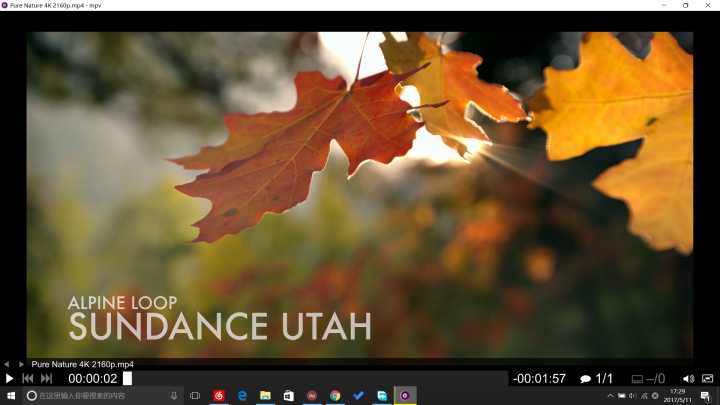Go to next playlist item arrow
The image size is (720, 405).
21,364
